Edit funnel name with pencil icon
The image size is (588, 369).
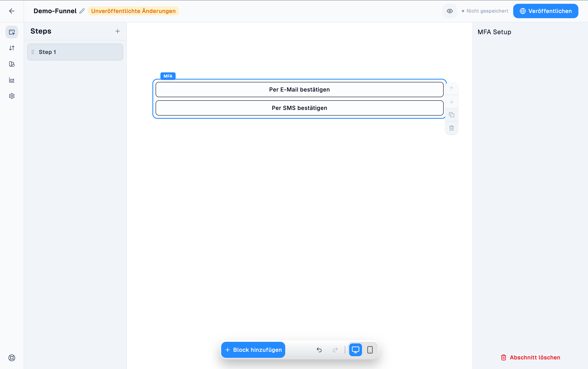(82, 11)
